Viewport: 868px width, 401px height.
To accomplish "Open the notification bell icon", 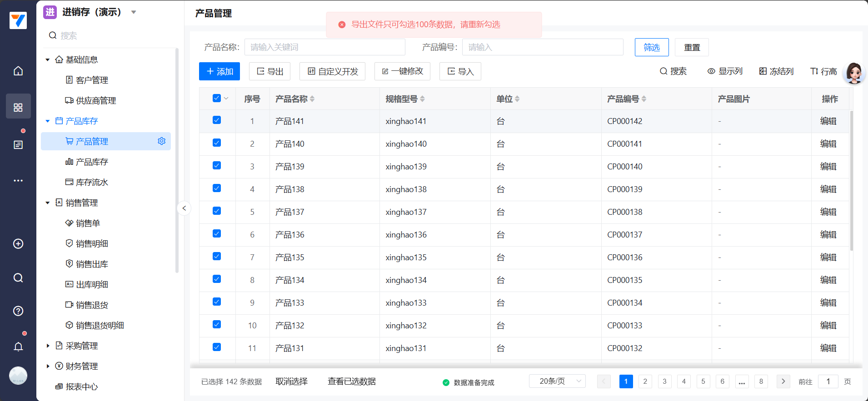I will click(18, 347).
